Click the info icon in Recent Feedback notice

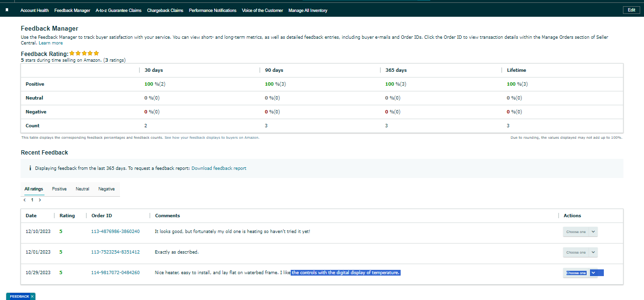pyautogui.click(x=30, y=168)
